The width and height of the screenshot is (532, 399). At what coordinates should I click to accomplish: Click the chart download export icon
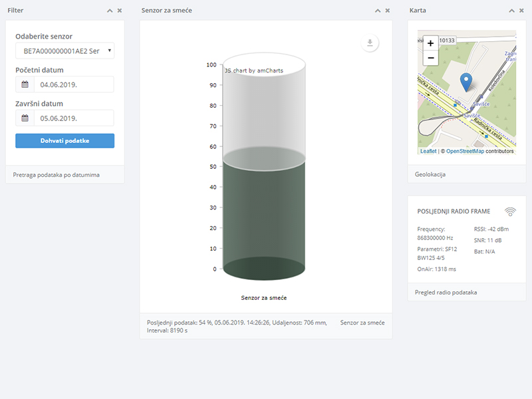370,43
